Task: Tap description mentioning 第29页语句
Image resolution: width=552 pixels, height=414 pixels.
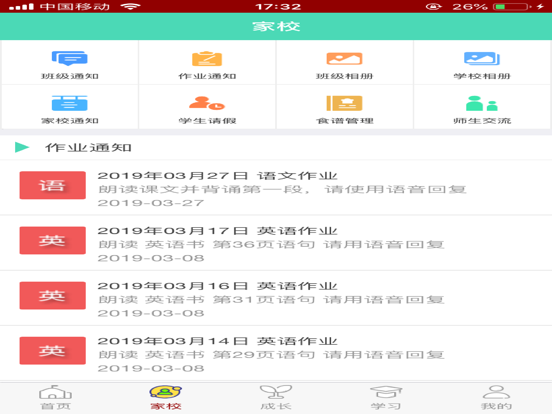Action: pyautogui.click(x=271, y=355)
